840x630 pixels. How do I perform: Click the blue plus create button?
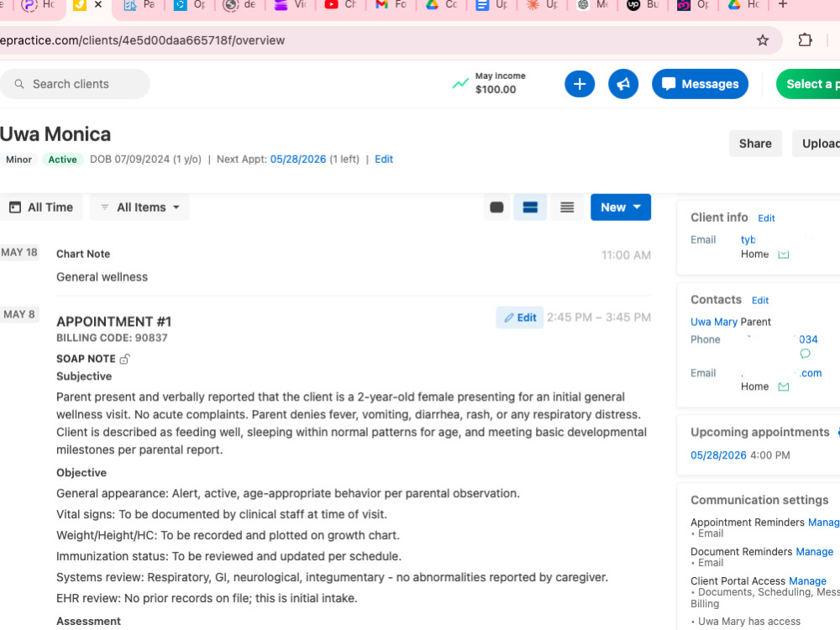[x=579, y=84]
